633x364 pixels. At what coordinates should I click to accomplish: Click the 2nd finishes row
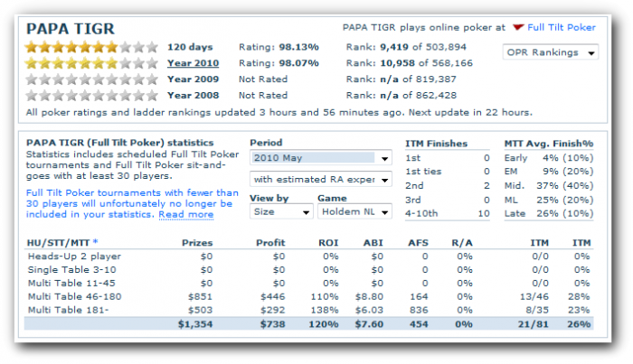click(448, 185)
